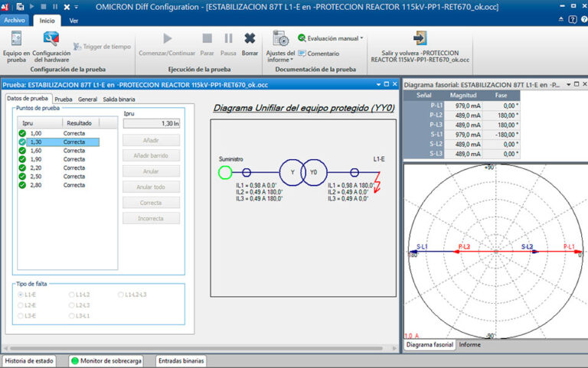Open Ajustes del informe
Image resolution: width=588 pixels, height=368 pixels.
(x=280, y=38)
